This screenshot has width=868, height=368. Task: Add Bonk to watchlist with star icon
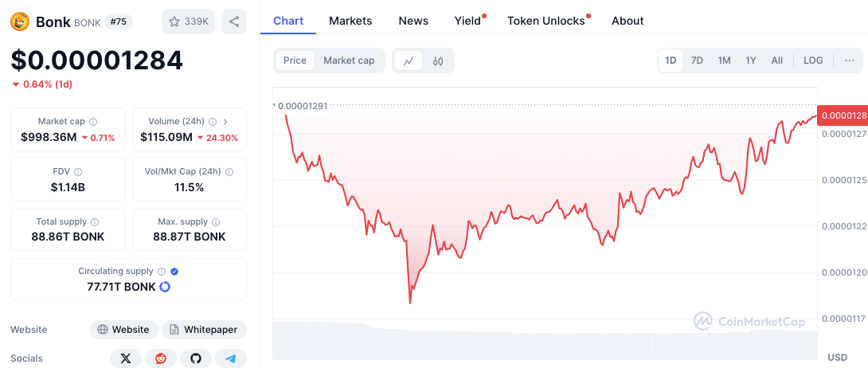(x=188, y=22)
